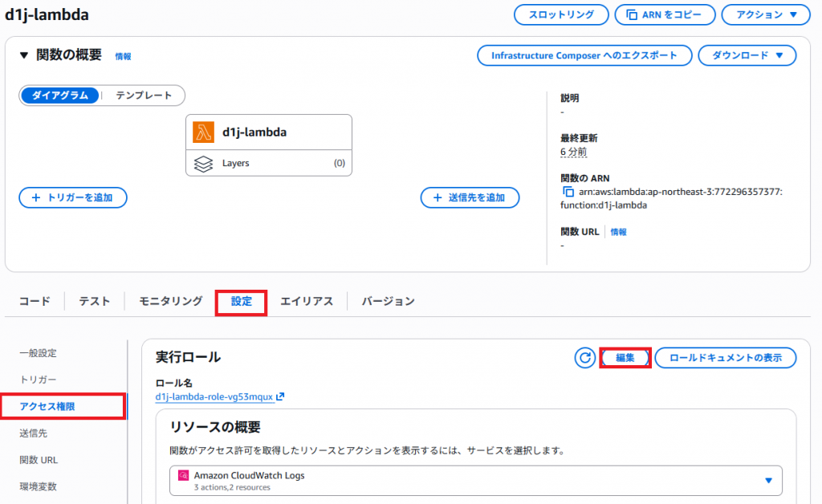Viewport: 822px width, 504px height.
Task: Open the d1j-lambda-role-vg53mqux role link
Action: click(x=214, y=397)
